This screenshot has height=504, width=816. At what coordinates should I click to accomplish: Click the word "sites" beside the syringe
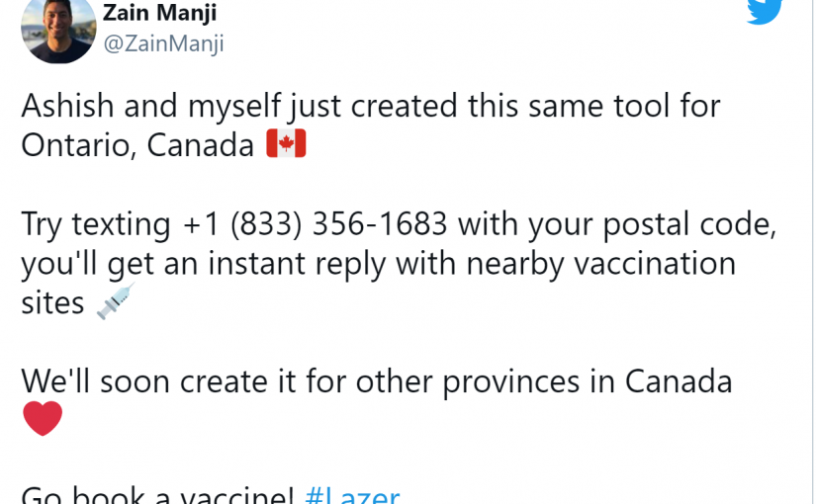tap(52, 303)
